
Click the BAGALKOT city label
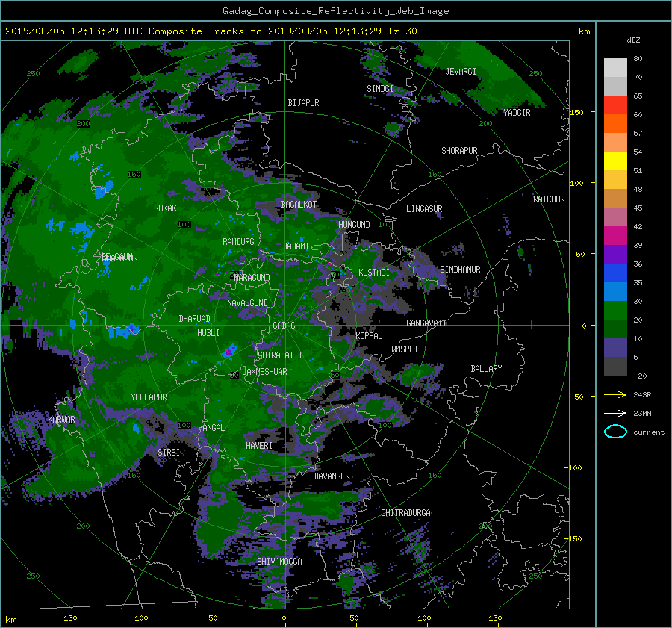click(299, 205)
